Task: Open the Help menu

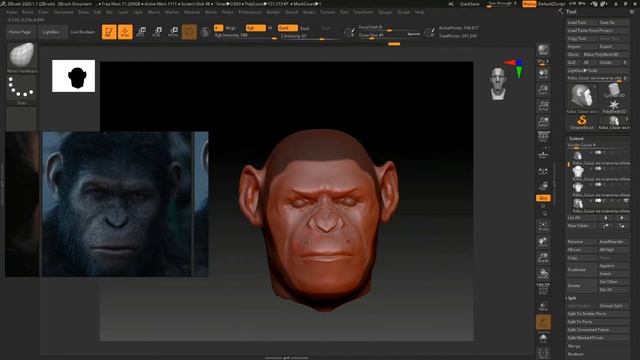Action: [x=419, y=12]
